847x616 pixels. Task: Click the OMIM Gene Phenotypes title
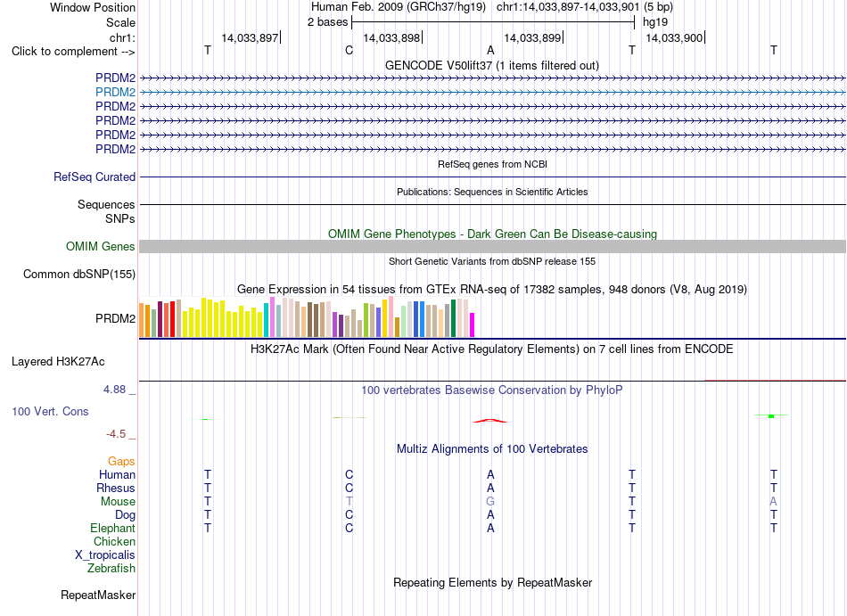(492, 234)
